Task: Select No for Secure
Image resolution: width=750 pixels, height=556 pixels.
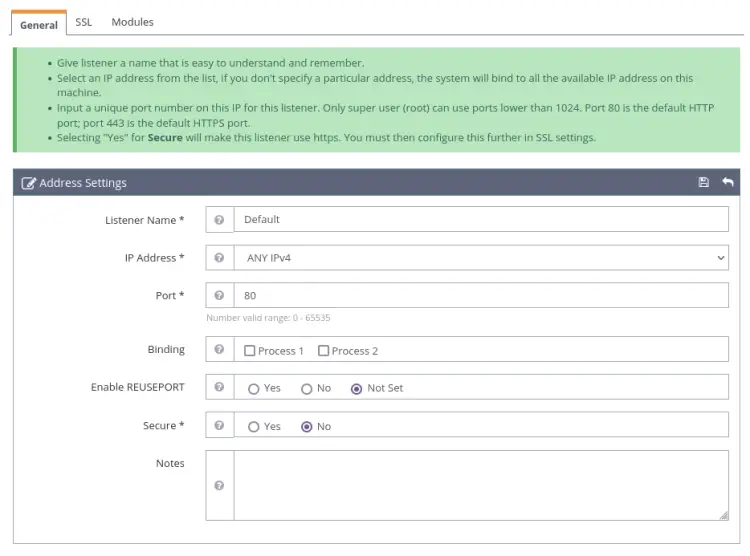Action: click(x=307, y=427)
